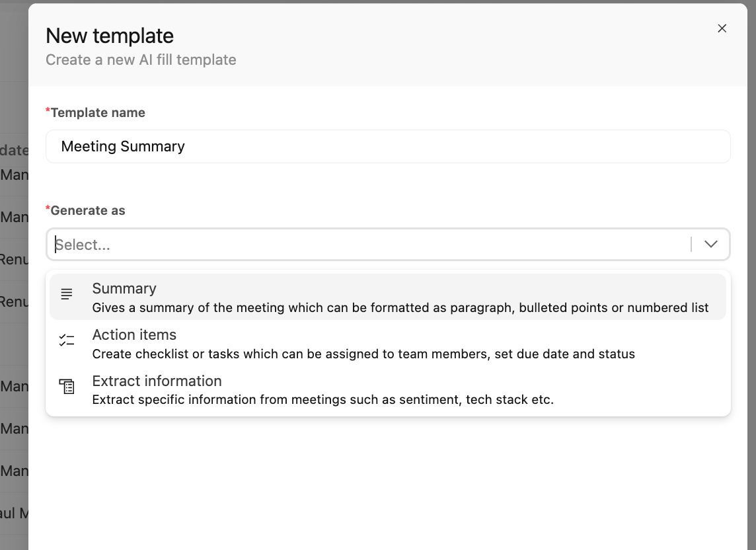Image resolution: width=756 pixels, height=550 pixels.
Task: Pick the Extract information option
Action: pos(388,389)
